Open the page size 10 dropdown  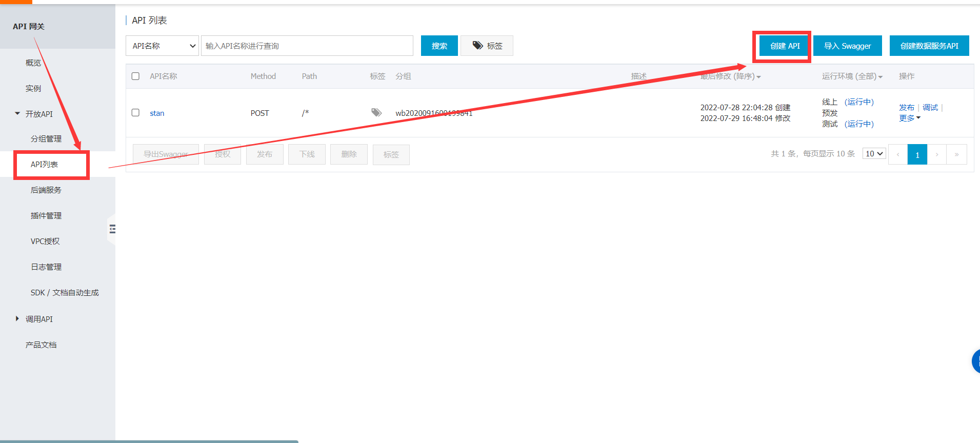874,153
